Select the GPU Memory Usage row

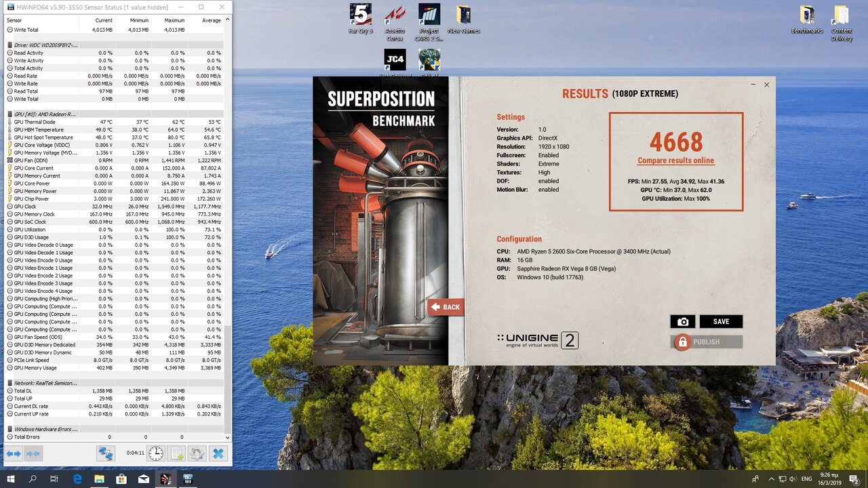[x=114, y=368]
